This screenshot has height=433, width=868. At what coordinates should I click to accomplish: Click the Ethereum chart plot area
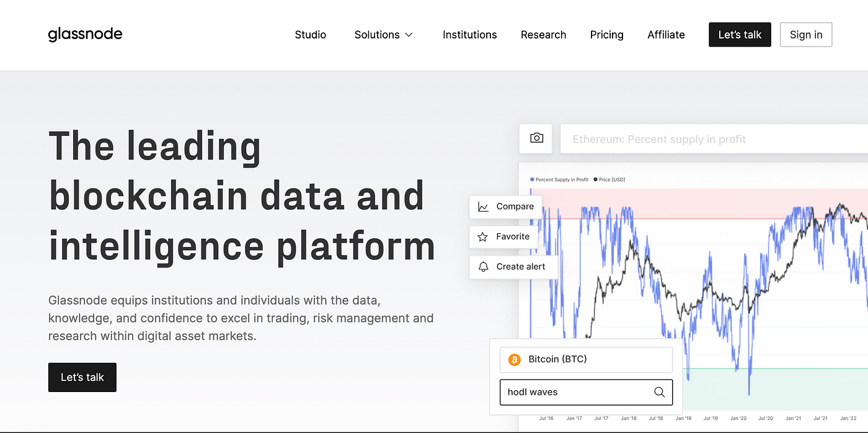[x=699, y=298]
